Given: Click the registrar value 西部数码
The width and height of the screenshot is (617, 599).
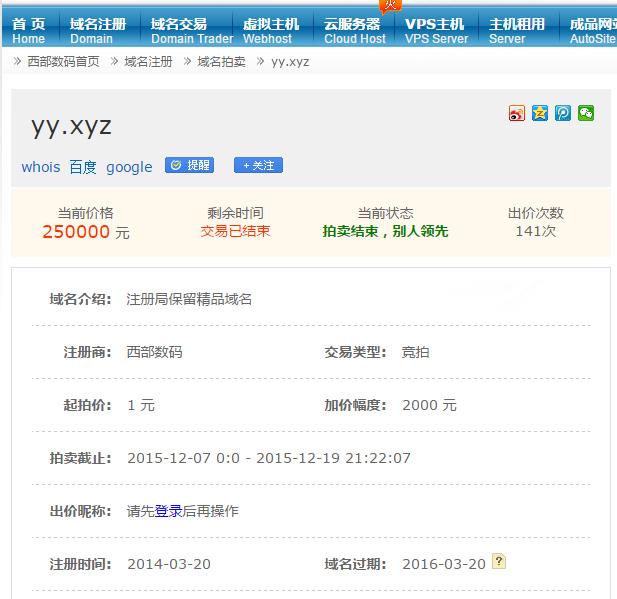Looking at the screenshot, I should pyautogui.click(x=154, y=352).
